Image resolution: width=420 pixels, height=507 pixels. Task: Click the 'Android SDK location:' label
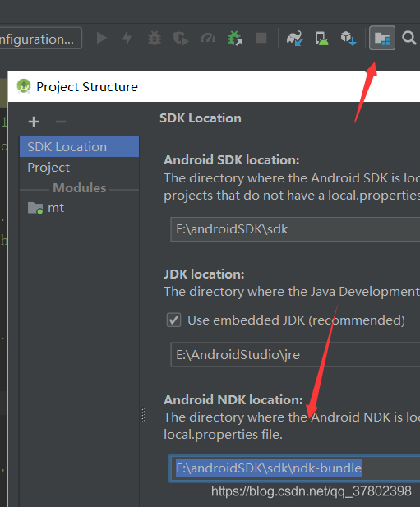pyautogui.click(x=232, y=160)
